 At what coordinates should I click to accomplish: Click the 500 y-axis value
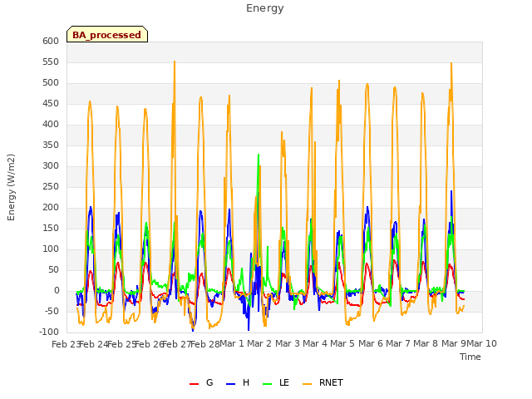[x=51, y=83]
